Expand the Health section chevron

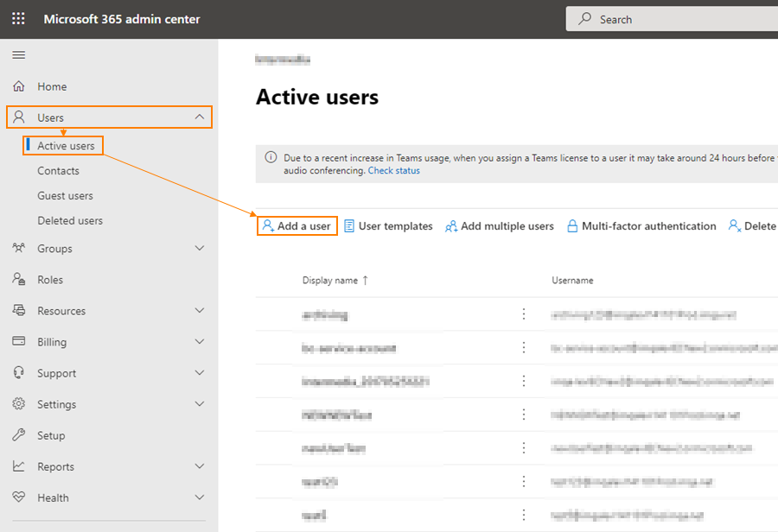[x=200, y=497]
